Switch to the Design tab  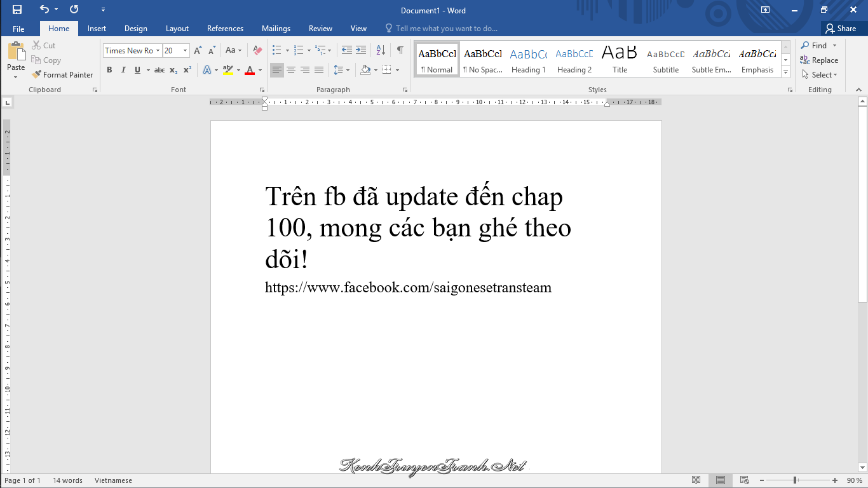tap(135, 29)
